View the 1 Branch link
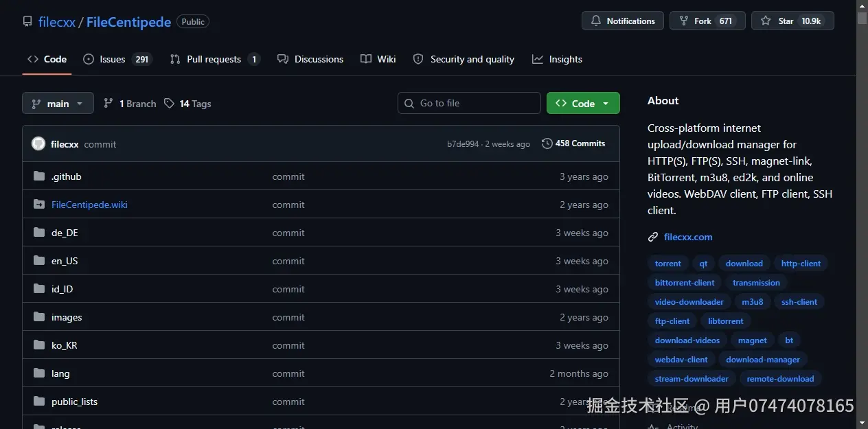Image resolution: width=868 pixels, height=429 pixels. coord(130,104)
